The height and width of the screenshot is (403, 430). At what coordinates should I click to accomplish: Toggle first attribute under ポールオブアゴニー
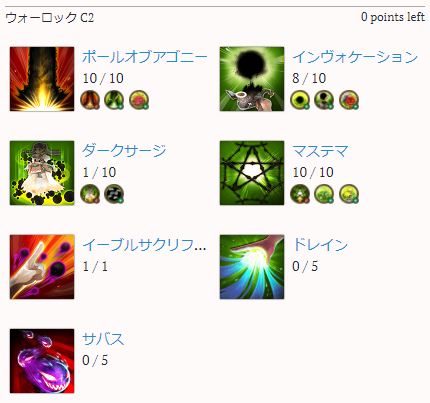(90, 100)
